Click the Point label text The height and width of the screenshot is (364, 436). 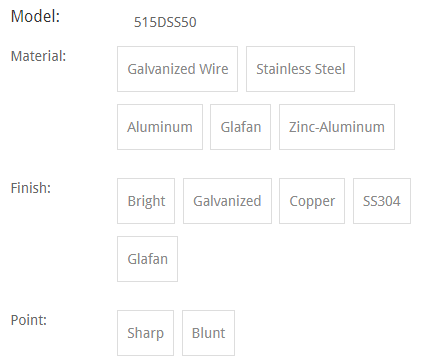tap(29, 320)
